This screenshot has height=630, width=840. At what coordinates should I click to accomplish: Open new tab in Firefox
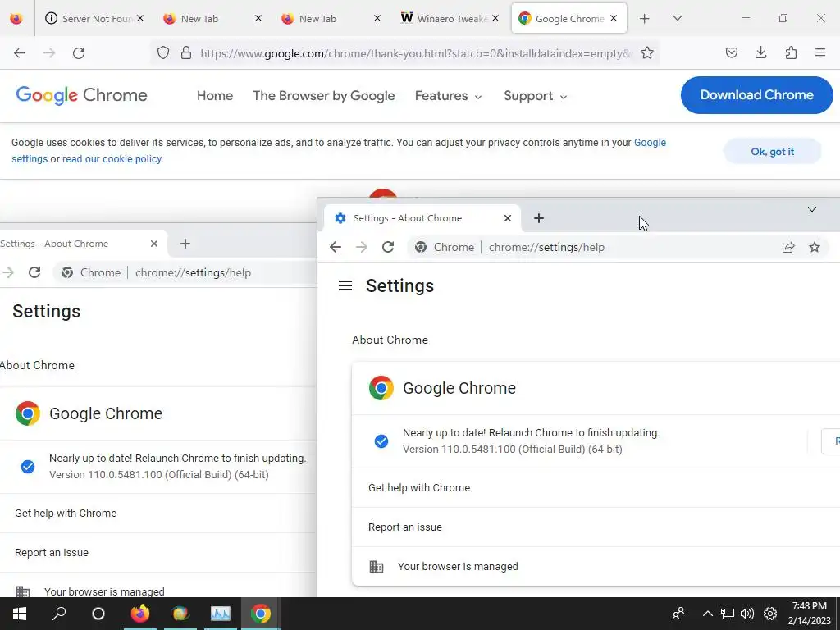click(645, 19)
